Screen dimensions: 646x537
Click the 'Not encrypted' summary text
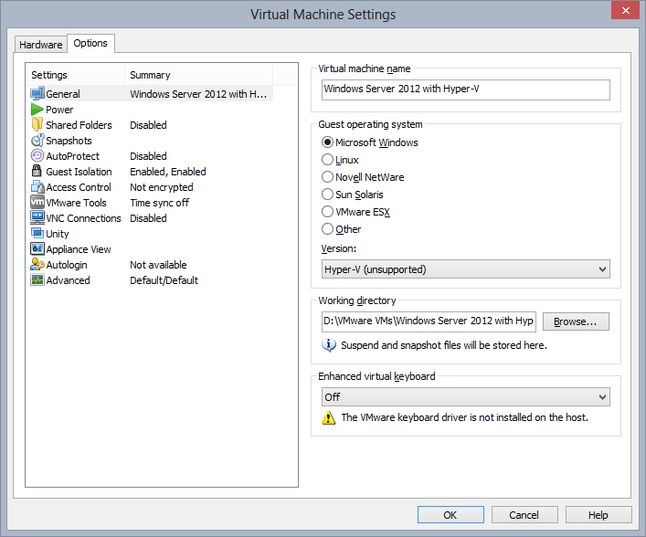(x=162, y=187)
